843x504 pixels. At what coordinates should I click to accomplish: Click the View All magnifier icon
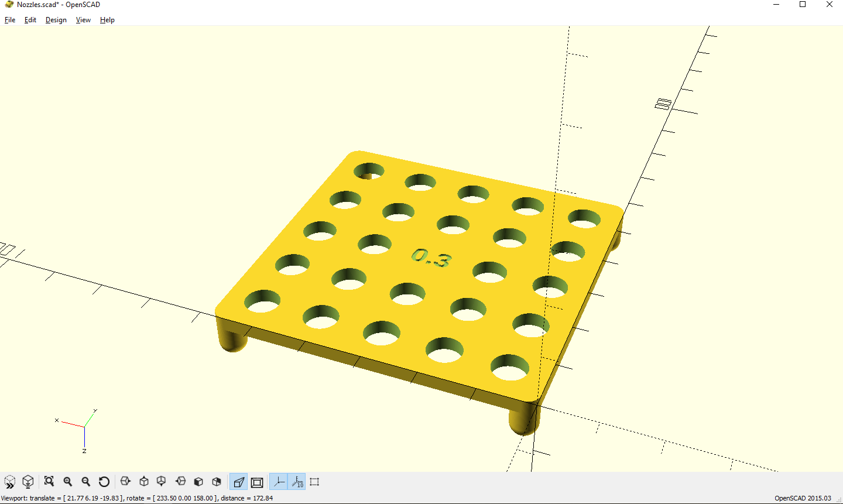49,482
